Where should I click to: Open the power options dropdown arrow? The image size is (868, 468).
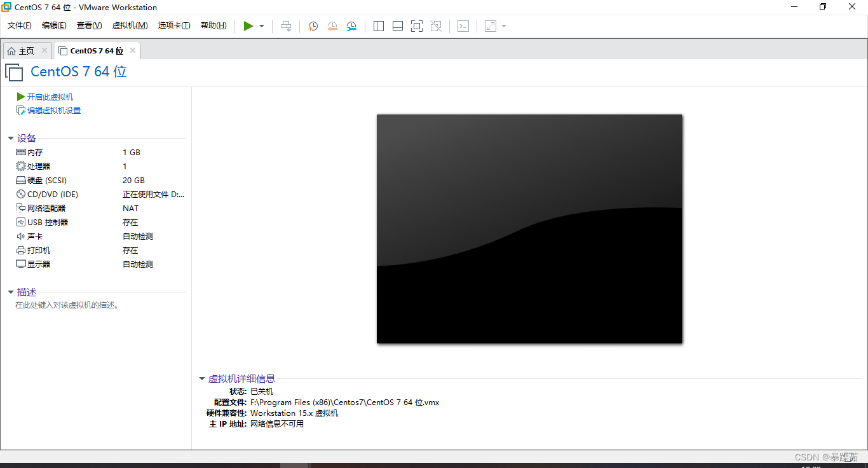click(261, 26)
